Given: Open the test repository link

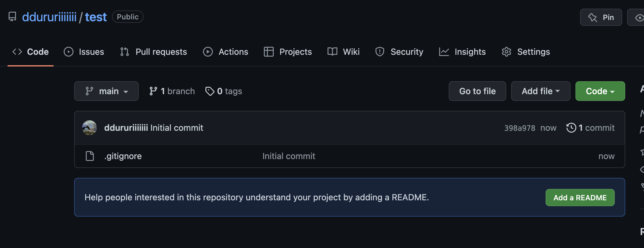Looking at the screenshot, I should coord(96,17).
